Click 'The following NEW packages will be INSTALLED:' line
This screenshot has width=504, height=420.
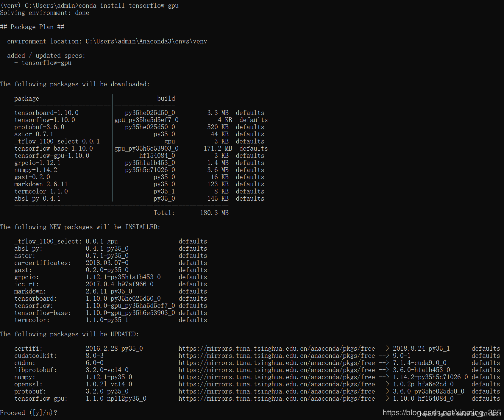pyautogui.click(x=80, y=227)
